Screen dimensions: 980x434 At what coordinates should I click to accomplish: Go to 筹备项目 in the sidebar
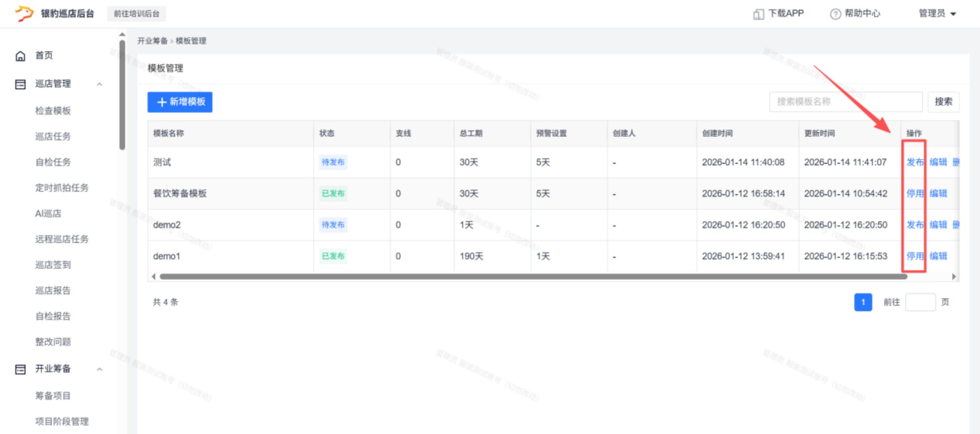[x=53, y=396]
